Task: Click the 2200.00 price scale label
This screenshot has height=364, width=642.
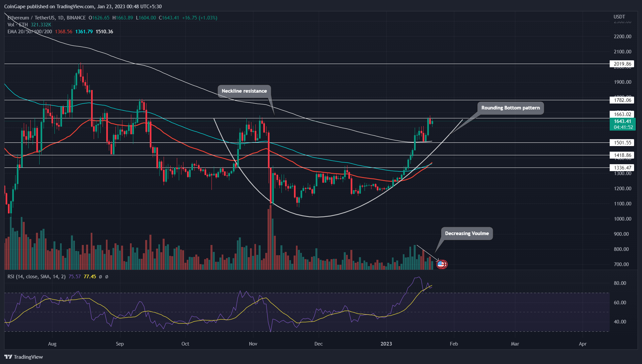Action: tap(623, 37)
